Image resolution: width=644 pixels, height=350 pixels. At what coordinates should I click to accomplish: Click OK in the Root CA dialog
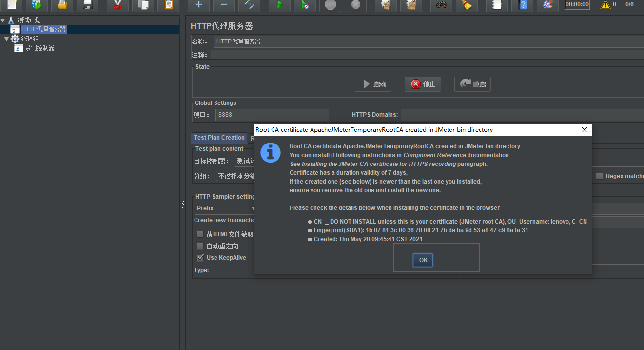423,260
